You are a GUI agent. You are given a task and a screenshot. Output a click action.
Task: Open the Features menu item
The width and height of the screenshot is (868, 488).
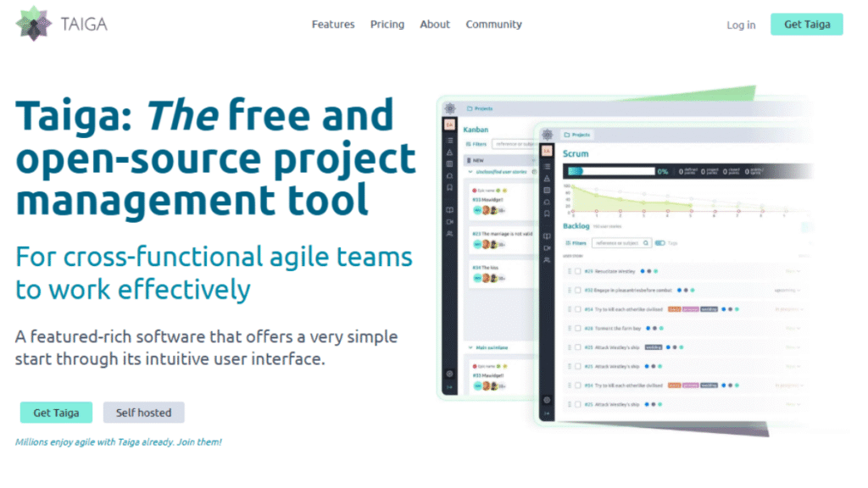coord(333,25)
